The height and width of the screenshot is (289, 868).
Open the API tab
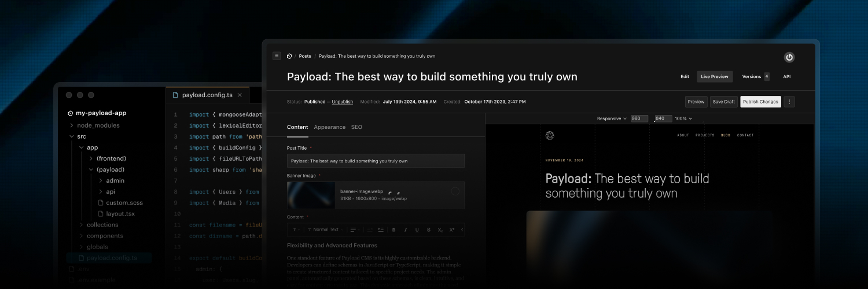(x=787, y=76)
